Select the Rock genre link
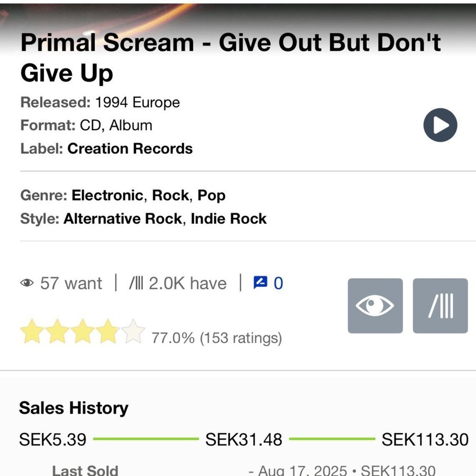 coord(170,195)
